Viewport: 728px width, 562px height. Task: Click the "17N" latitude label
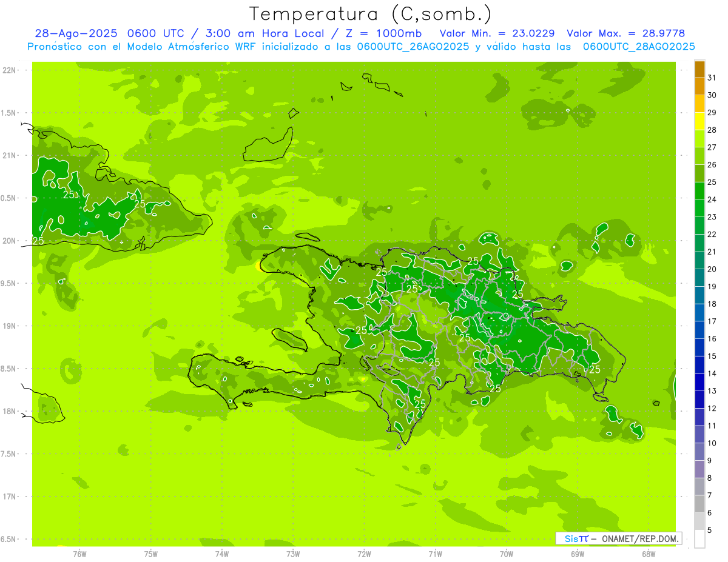pyautogui.click(x=9, y=497)
